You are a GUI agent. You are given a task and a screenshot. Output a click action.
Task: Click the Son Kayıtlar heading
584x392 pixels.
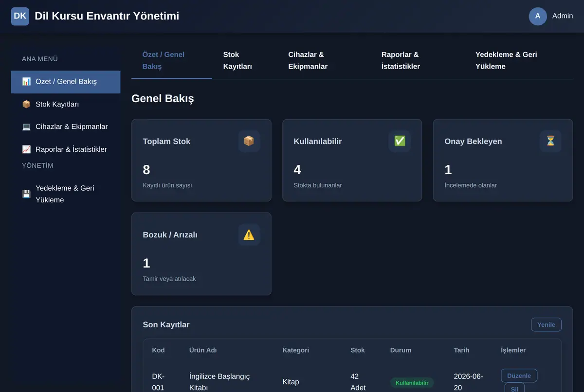[x=166, y=324]
